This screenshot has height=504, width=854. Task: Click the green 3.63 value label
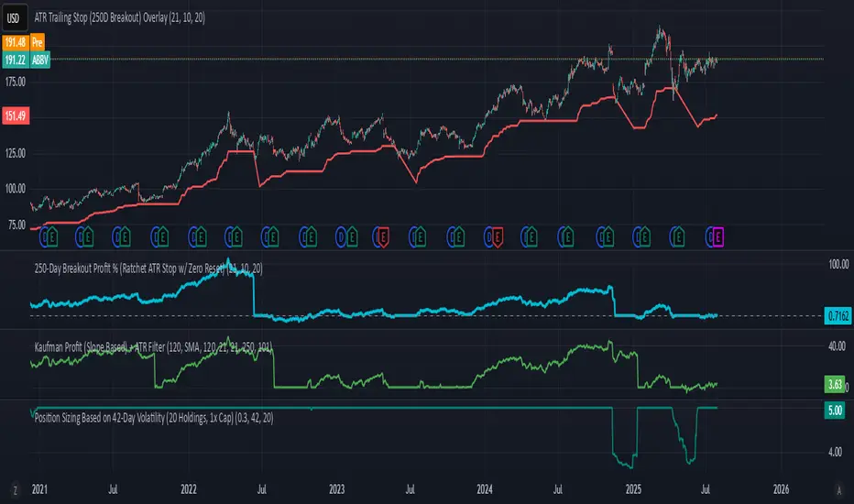click(835, 384)
